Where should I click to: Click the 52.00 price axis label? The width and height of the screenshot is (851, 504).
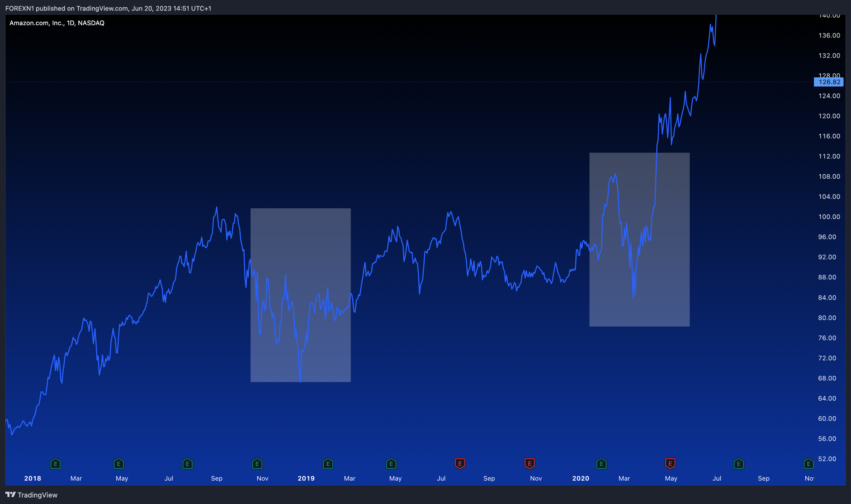827,458
